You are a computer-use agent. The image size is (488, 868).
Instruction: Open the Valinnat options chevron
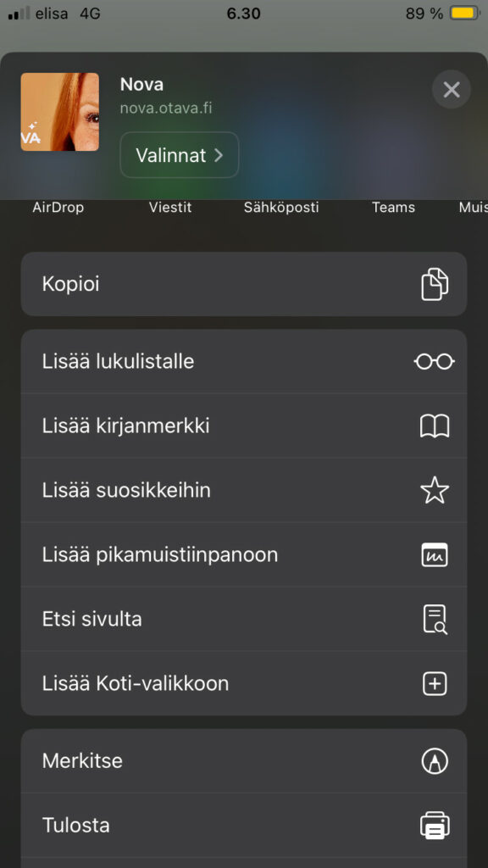click(x=180, y=155)
